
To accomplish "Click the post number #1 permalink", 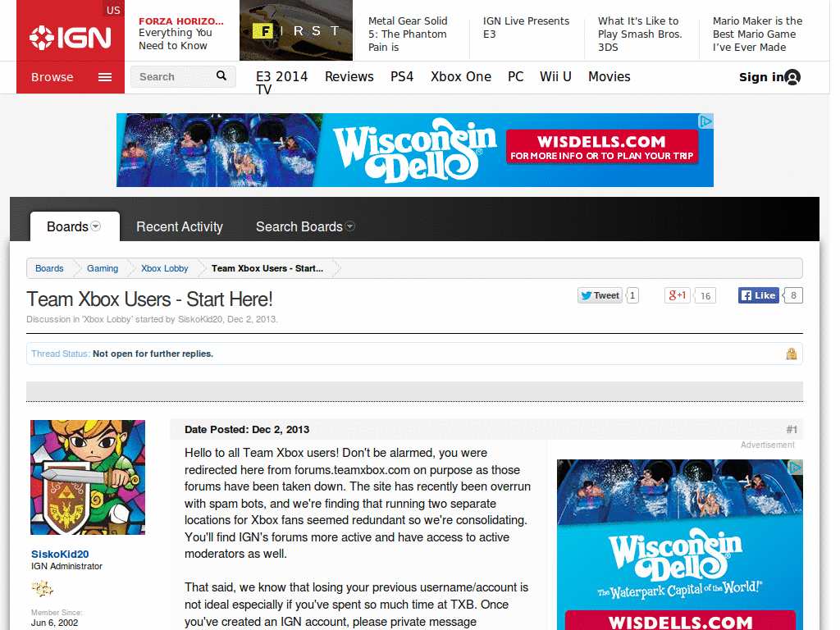I will tap(792, 429).
